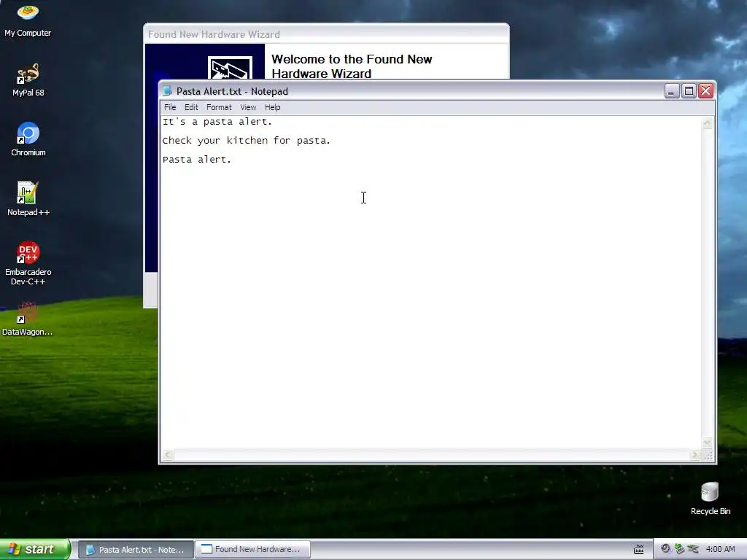Click Notepad horizontal scrollbar left arrow
The height and width of the screenshot is (560, 747).
pos(168,455)
